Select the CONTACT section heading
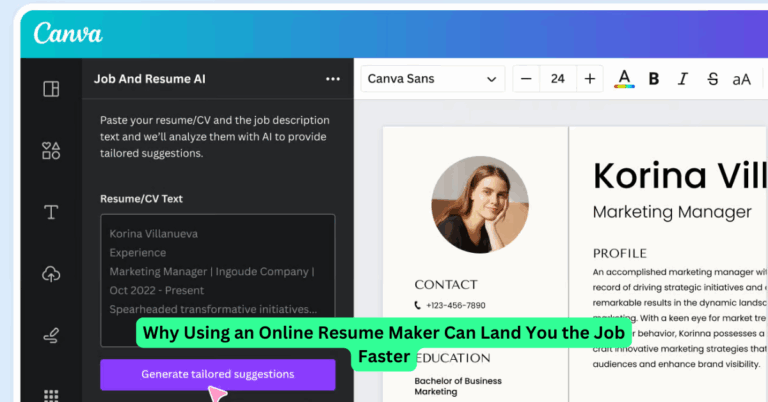The height and width of the screenshot is (402, 768). [x=446, y=284]
